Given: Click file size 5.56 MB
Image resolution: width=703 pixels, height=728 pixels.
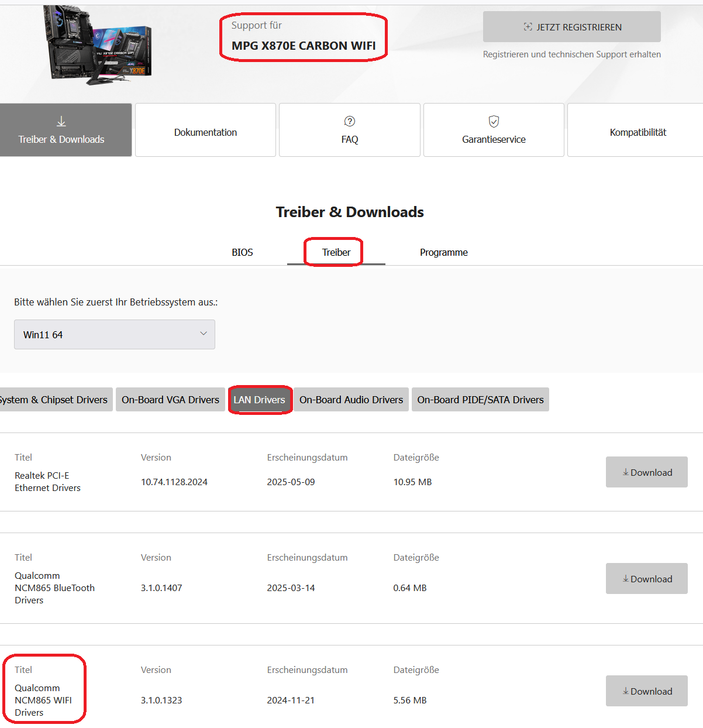Looking at the screenshot, I should [x=410, y=700].
